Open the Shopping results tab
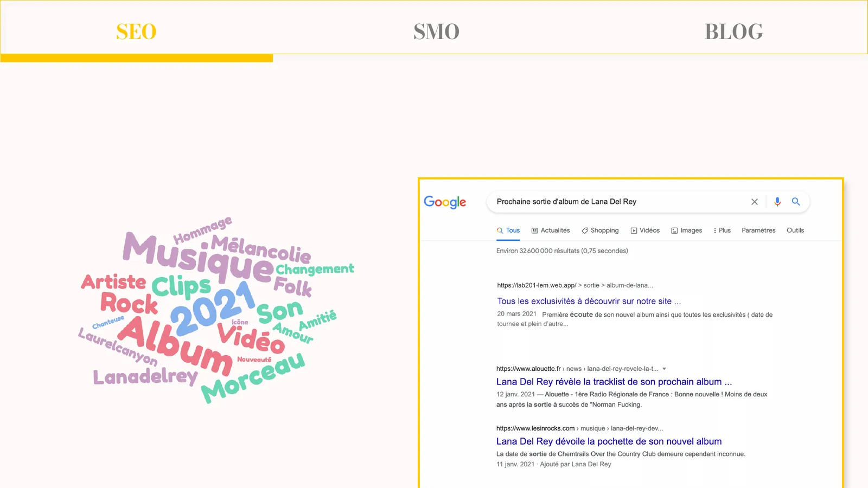This screenshot has width=868, height=488. click(600, 230)
